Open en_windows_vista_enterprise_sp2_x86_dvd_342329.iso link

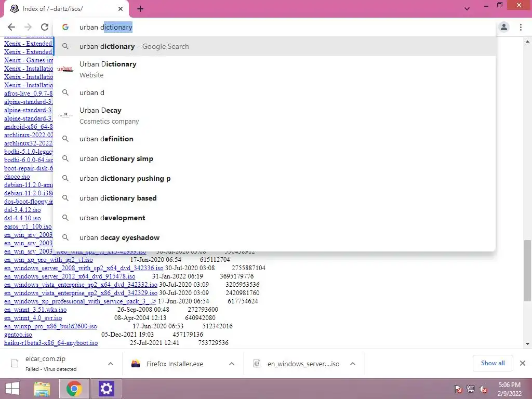(81, 293)
